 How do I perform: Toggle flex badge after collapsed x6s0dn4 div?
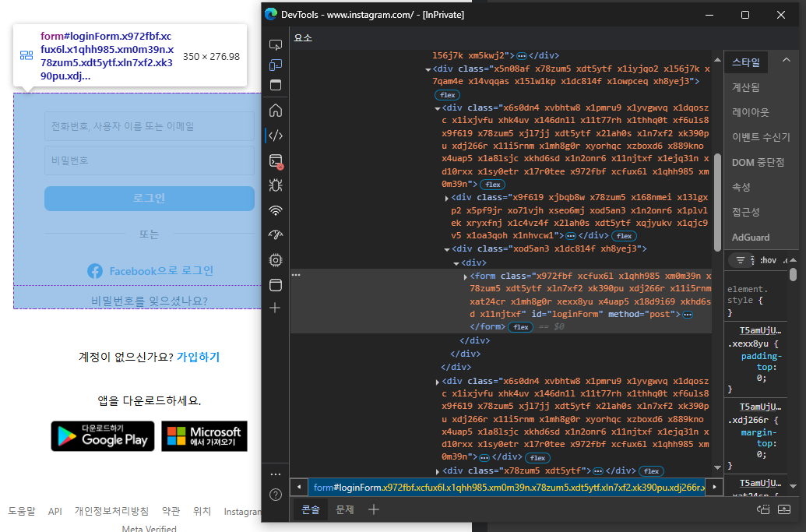point(537,457)
